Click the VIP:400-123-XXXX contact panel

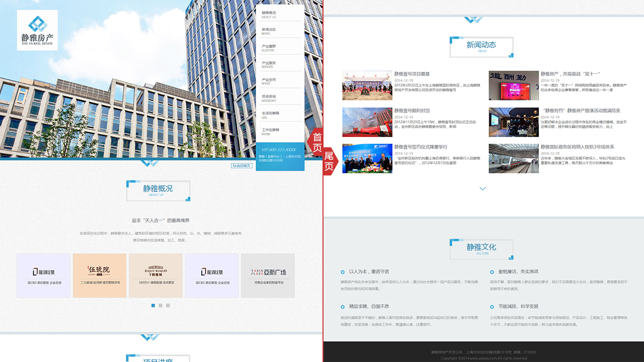[280, 156]
